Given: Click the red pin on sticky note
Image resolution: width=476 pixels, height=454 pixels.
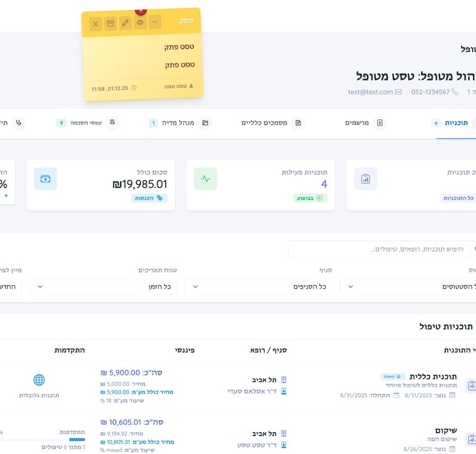Looking at the screenshot, I should [141, 10].
